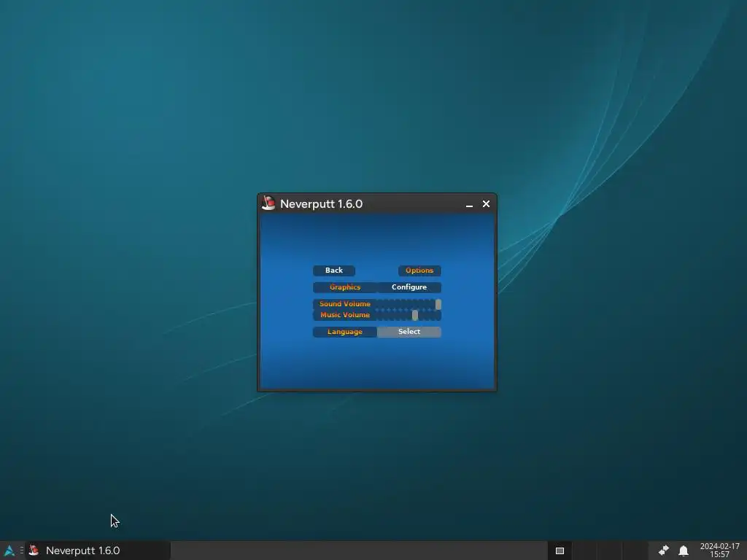This screenshot has width=747, height=560.
Task: Click the Neverputt 1.6.0 taskbar entry
Action: (98, 551)
